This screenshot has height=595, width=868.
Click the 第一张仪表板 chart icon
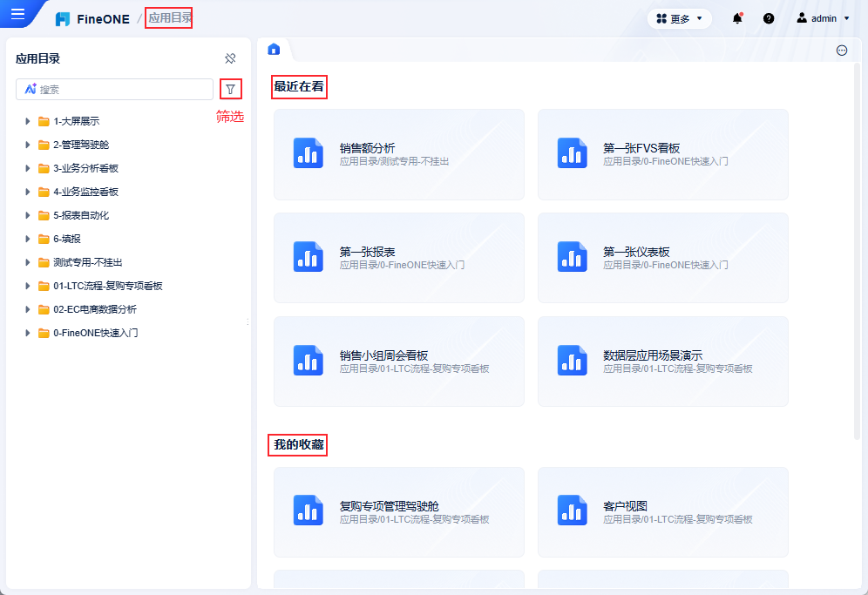click(572, 256)
